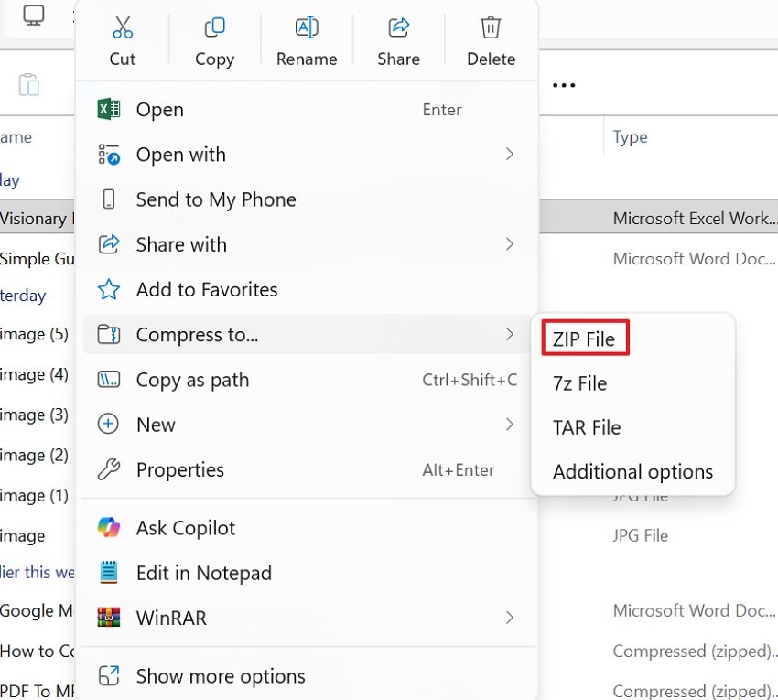Image resolution: width=778 pixels, height=700 pixels.
Task: Select the Edit in Notepad icon
Action: [x=109, y=573]
